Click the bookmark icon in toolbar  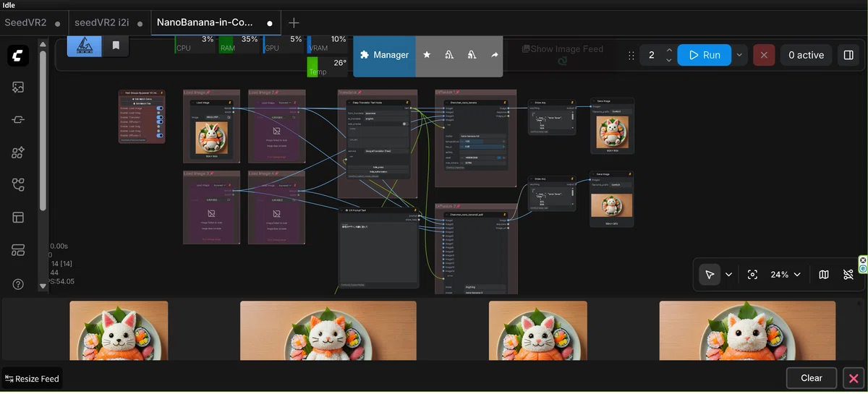click(116, 46)
